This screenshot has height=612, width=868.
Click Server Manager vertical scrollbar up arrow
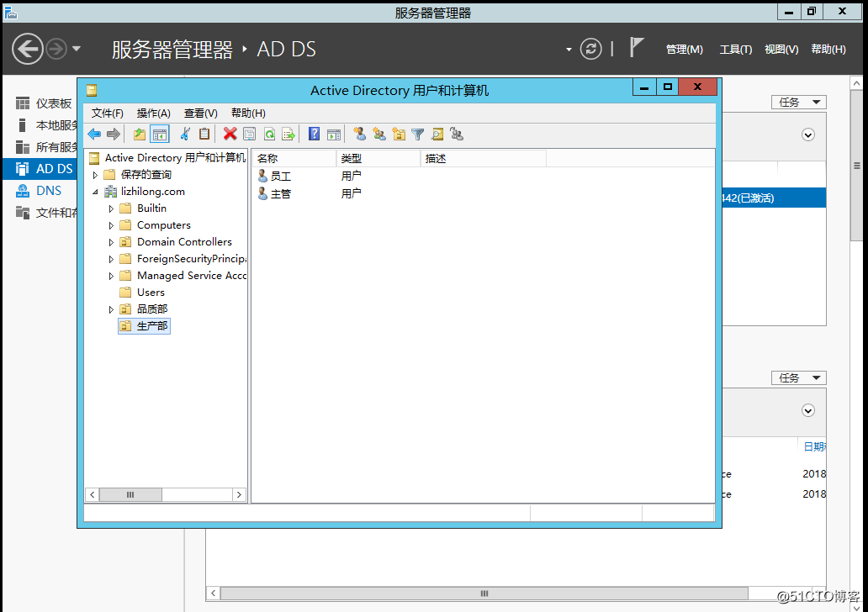[856, 83]
